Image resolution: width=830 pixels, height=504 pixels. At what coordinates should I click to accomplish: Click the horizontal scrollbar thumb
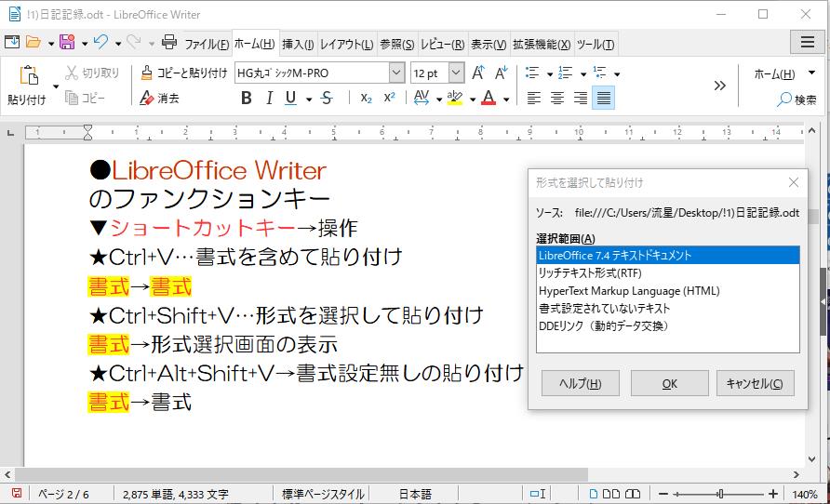301,474
